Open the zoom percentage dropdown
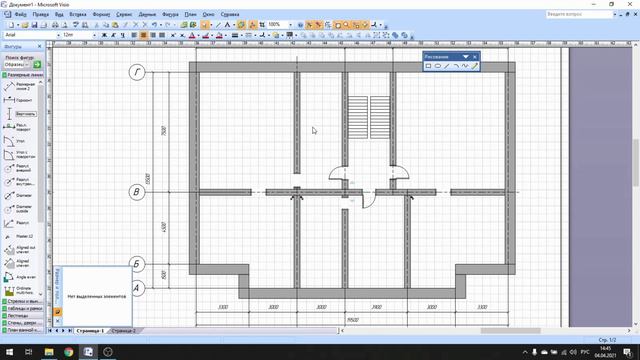 point(291,25)
